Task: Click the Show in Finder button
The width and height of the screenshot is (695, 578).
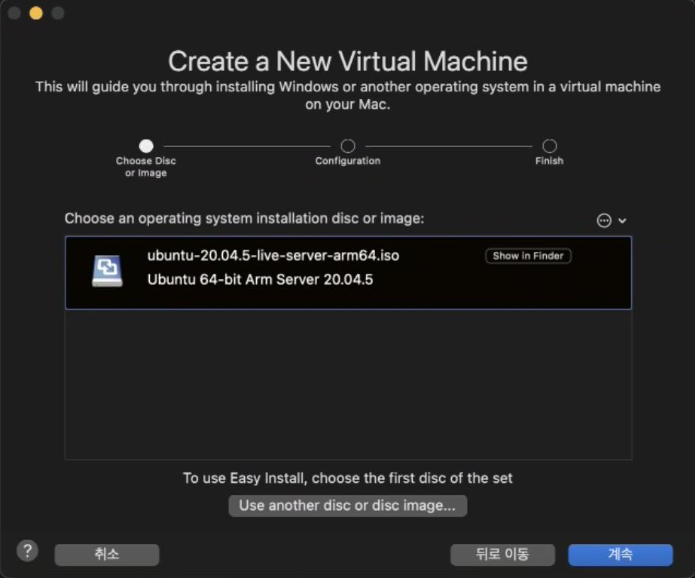Action: click(528, 256)
